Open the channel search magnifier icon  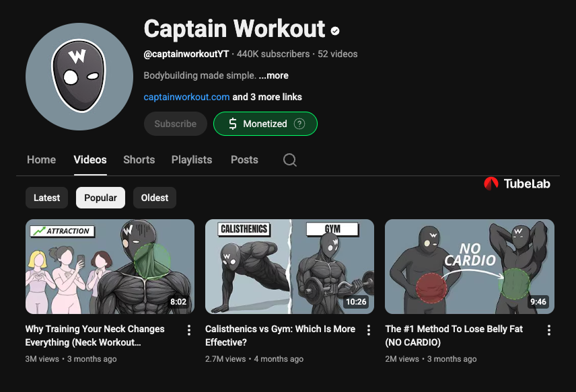click(x=290, y=160)
